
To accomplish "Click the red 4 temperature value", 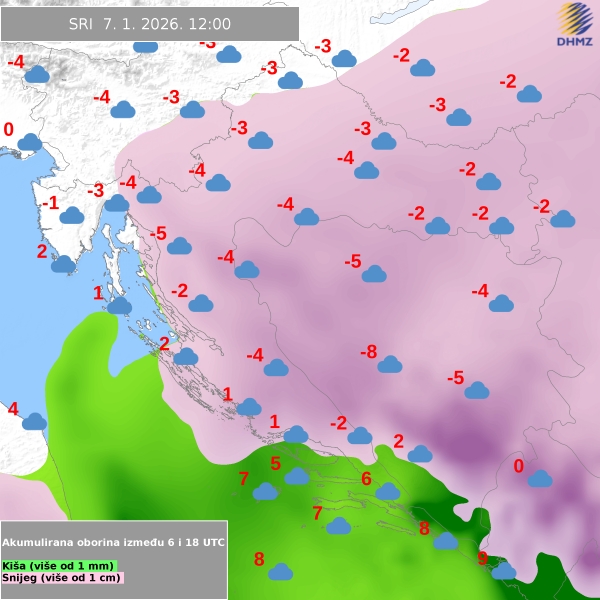I will point(13,408).
